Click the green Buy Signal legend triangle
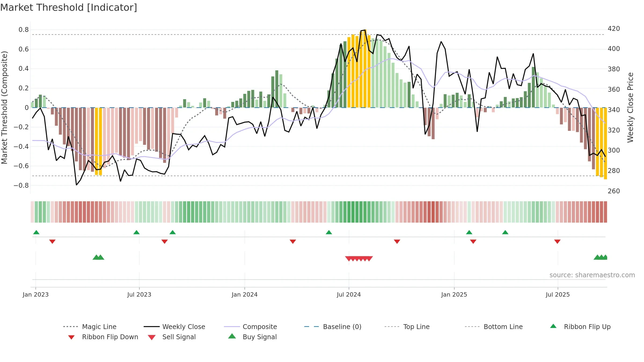 pos(232,336)
